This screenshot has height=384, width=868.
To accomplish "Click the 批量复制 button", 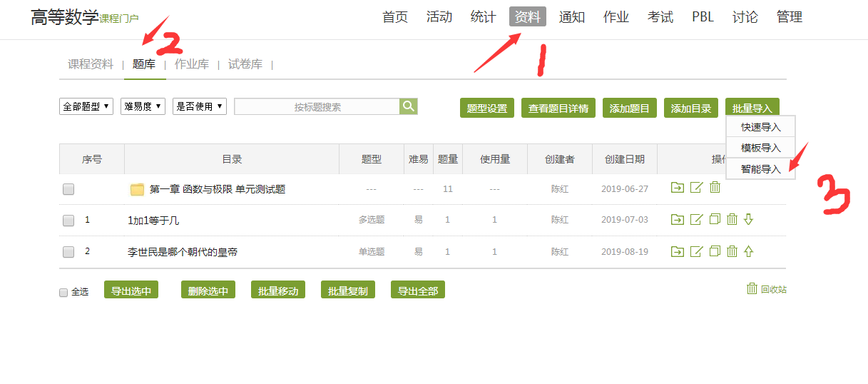I will click(x=348, y=290).
